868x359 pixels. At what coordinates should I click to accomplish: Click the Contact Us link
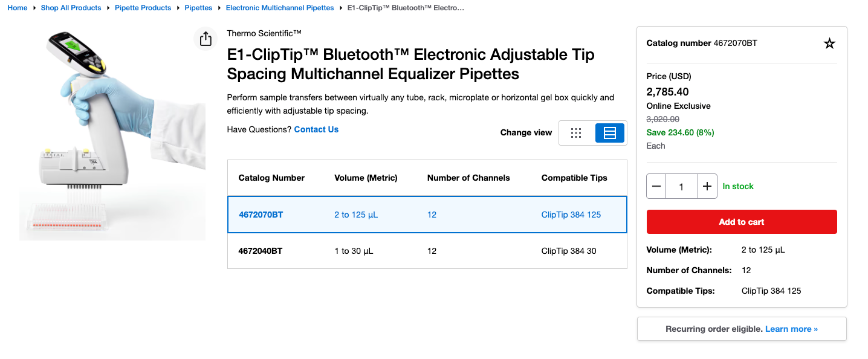[x=316, y=129]
